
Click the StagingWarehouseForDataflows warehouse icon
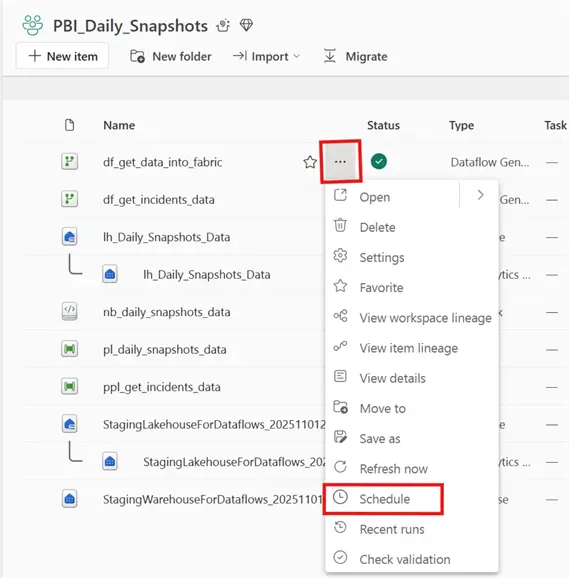69,499
